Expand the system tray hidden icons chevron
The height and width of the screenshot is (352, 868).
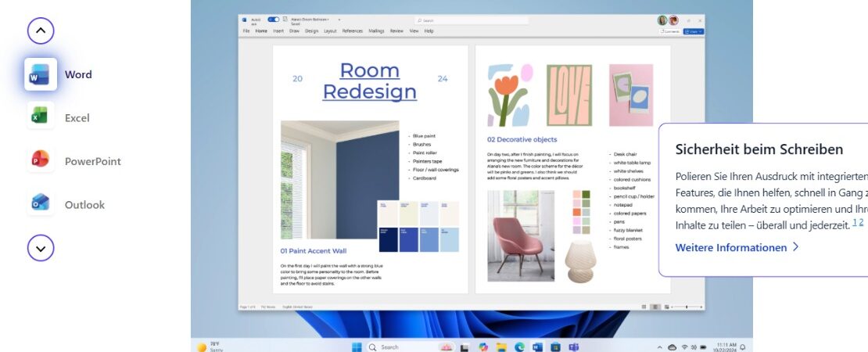coord(660,347)
